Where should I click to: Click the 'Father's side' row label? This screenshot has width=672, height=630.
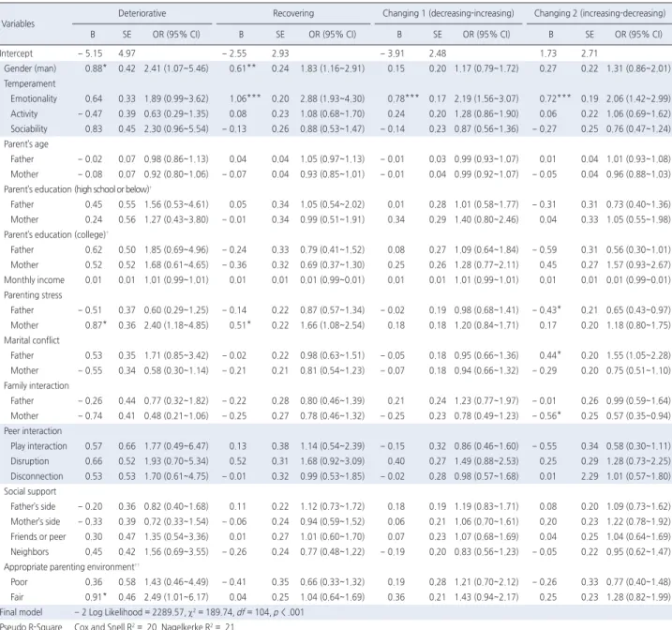tap(33, 506)
